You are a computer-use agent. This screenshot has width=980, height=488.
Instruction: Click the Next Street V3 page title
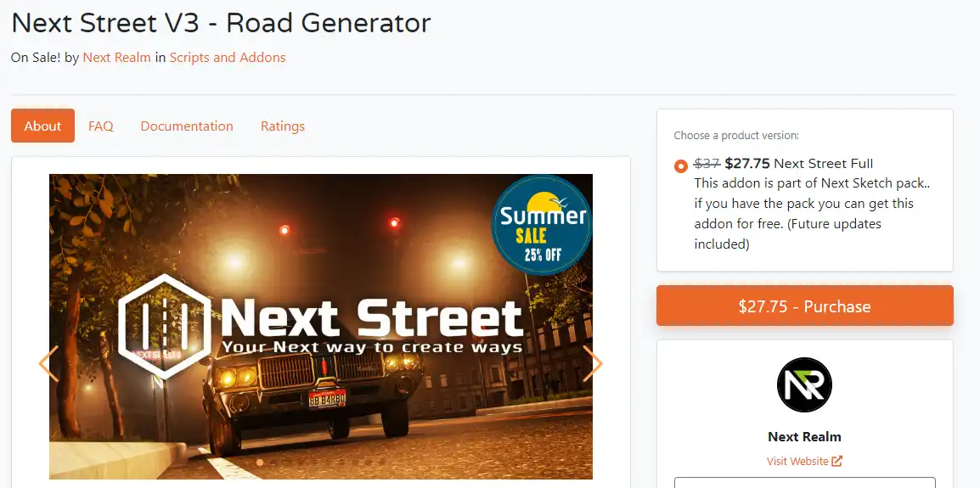click(221, 23)
